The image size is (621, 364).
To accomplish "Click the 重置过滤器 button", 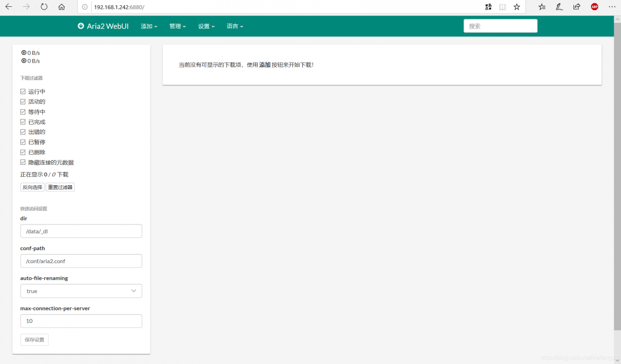I will coord(60,187).
